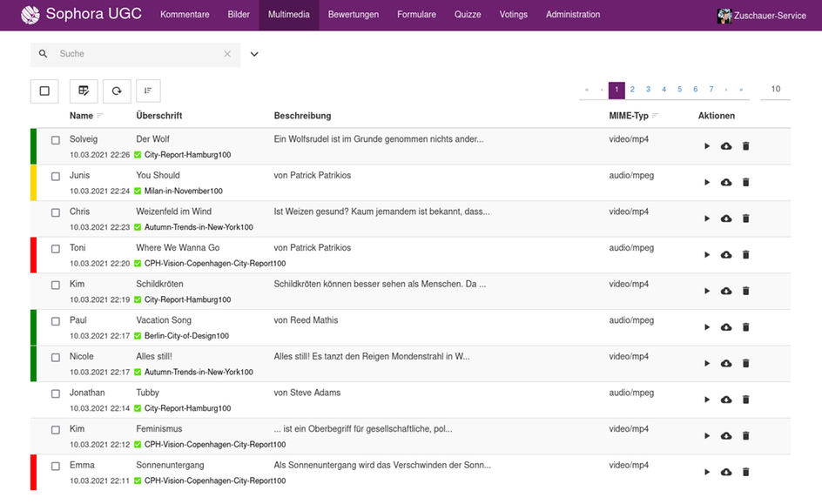Viewport: 822px width, 504px height.
Task: Clear the search field with X
Action: coord(227,54)
